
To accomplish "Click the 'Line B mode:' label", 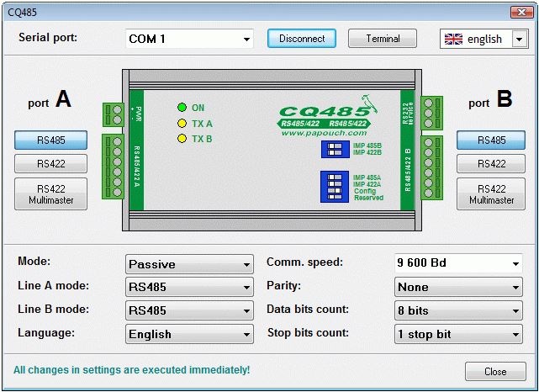I will point(53,309).
